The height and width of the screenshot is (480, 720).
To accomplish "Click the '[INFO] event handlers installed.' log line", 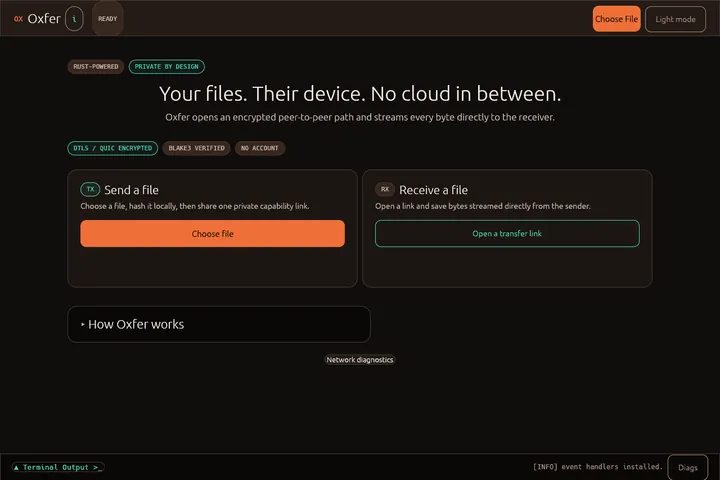I will click(598, 467).
